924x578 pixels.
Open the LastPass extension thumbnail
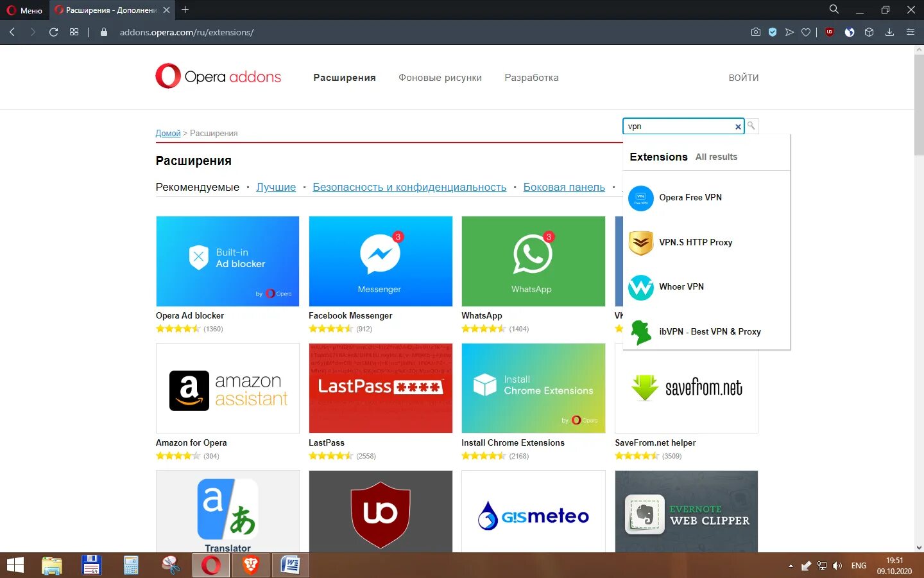pyautogui.click(x=381, y=389)
